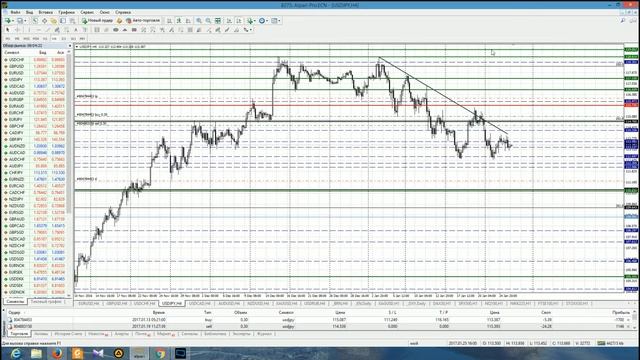Open the Strategy Tester icon

click(x=73, y=20)
